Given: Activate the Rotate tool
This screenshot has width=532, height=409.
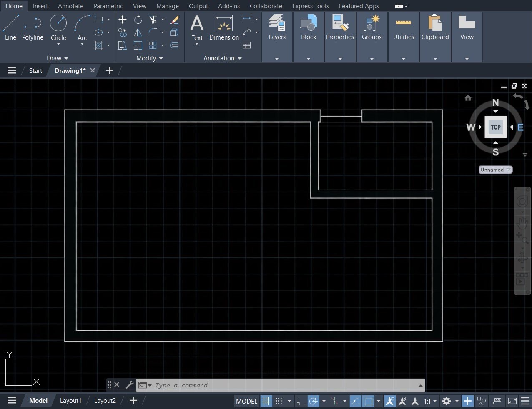Looking at the screenshot, I should coord(138,20).
